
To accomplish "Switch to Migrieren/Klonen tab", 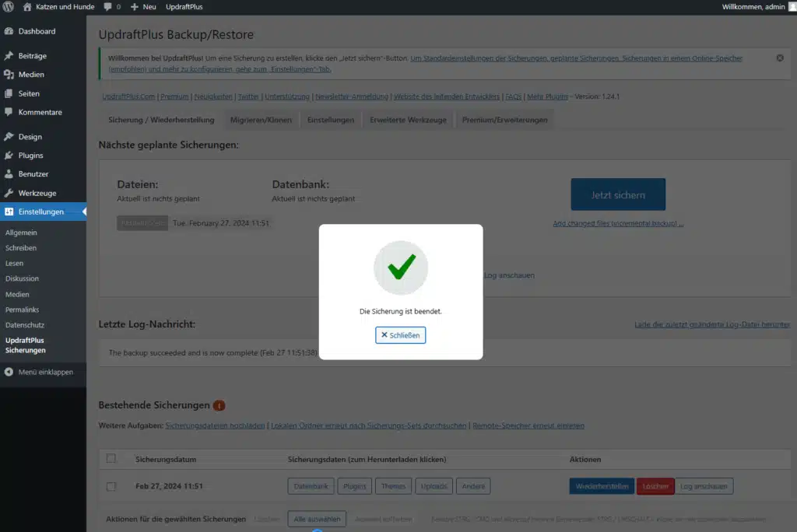I will pyautogui.click(x=261, y=120).
